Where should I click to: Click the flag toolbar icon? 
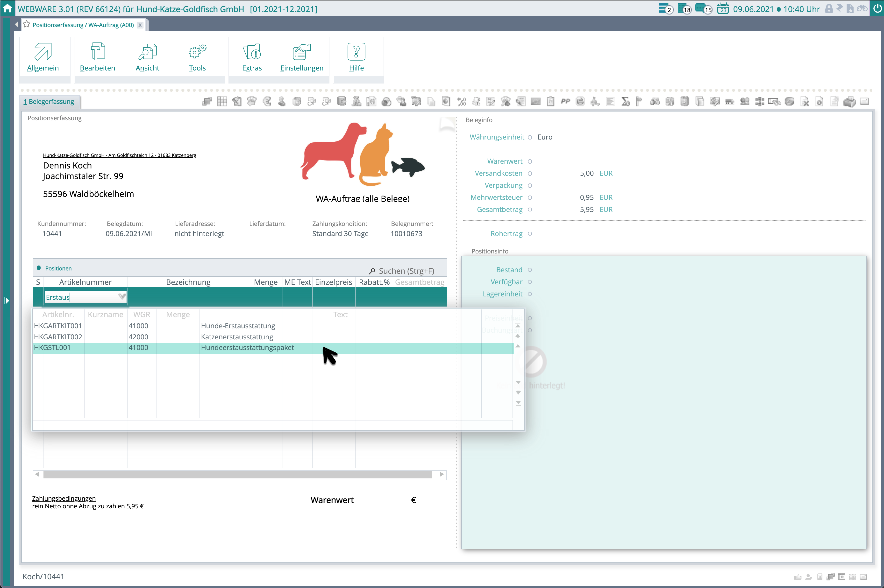point(639,102)
